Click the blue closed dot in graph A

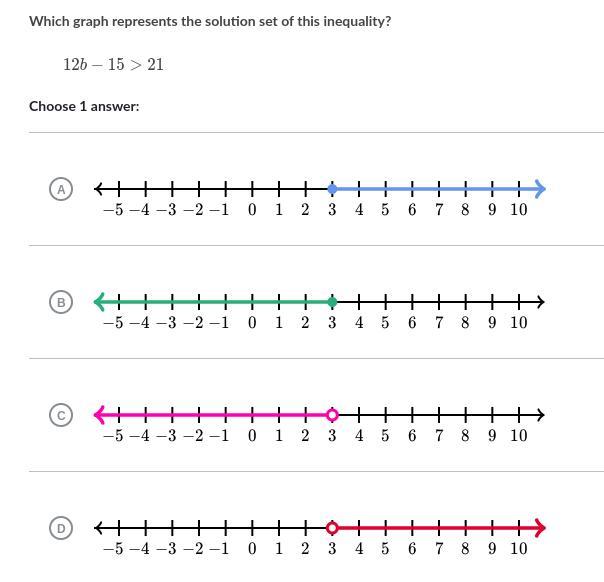pyautogui.click(x=332, y=189)
